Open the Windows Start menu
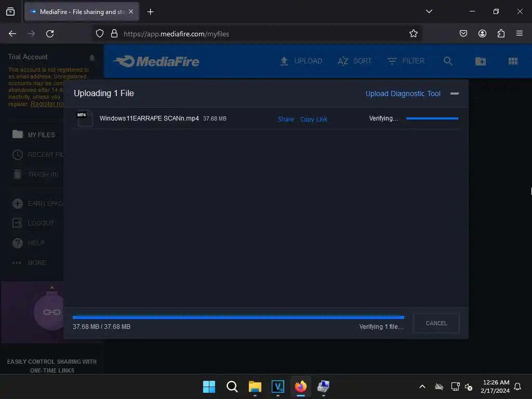The width and height of the screenshot is (532, 399). tap(209, 387)
